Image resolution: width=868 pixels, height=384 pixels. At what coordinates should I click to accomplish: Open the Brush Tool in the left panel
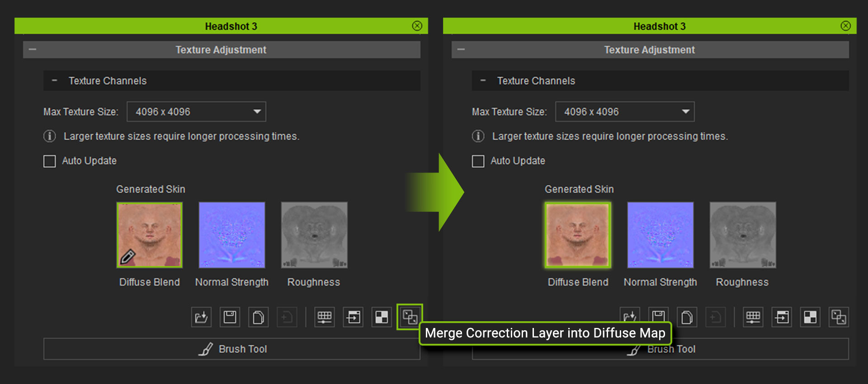(232, 349)
